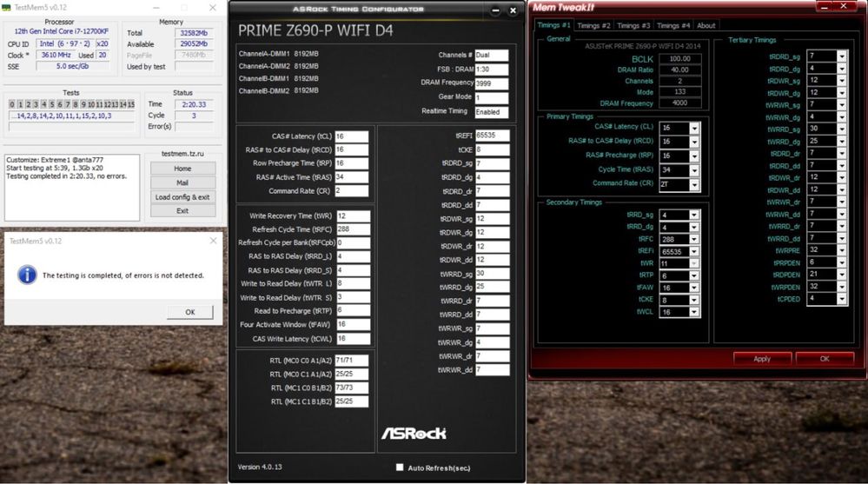Image resolution: width=868 pixels, height=484 pixels.
Task: Click test number 15 in Tests row
Action: click(x=131, y=104)
